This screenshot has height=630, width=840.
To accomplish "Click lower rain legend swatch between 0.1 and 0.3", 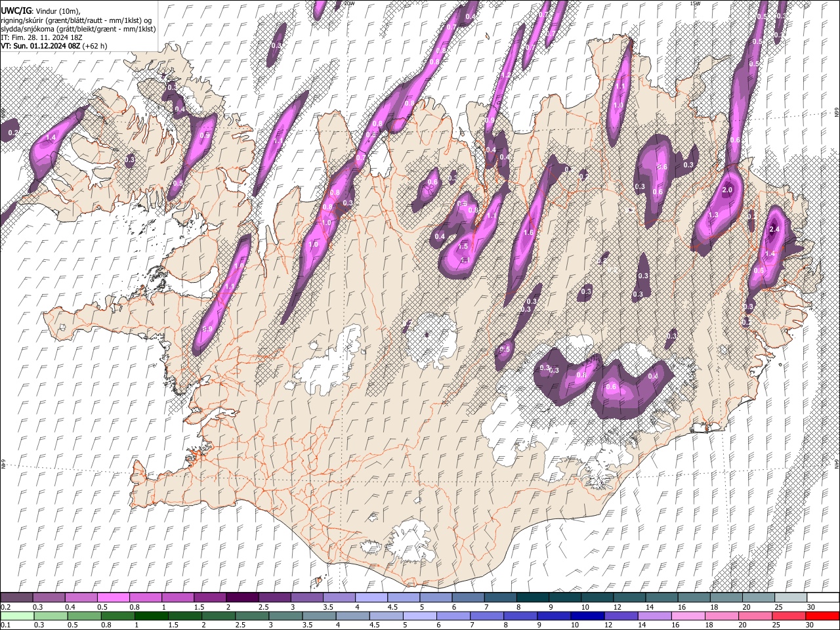I will [x=17, y=616].
